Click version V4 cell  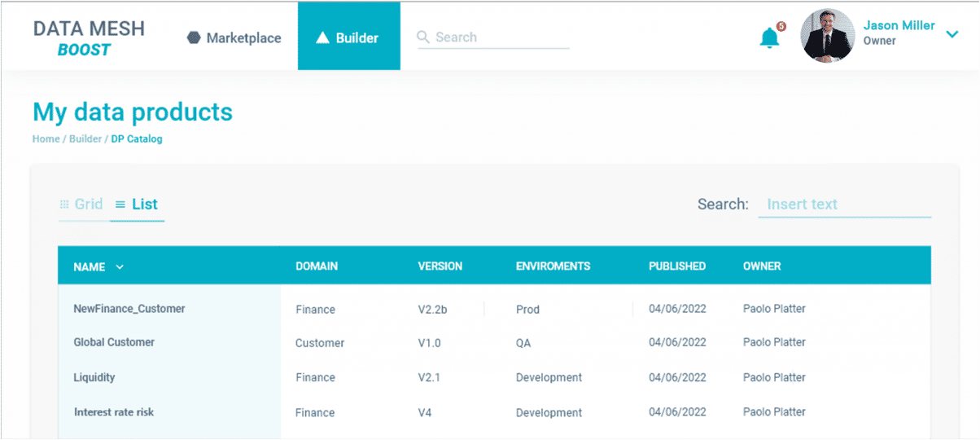pyautogui.click(x=425, y=412)
